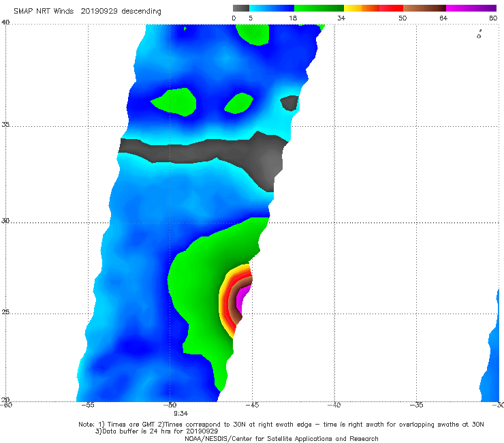Click the latitude label '40'
This screenshot has height=443, width=504.
point(5,22)
